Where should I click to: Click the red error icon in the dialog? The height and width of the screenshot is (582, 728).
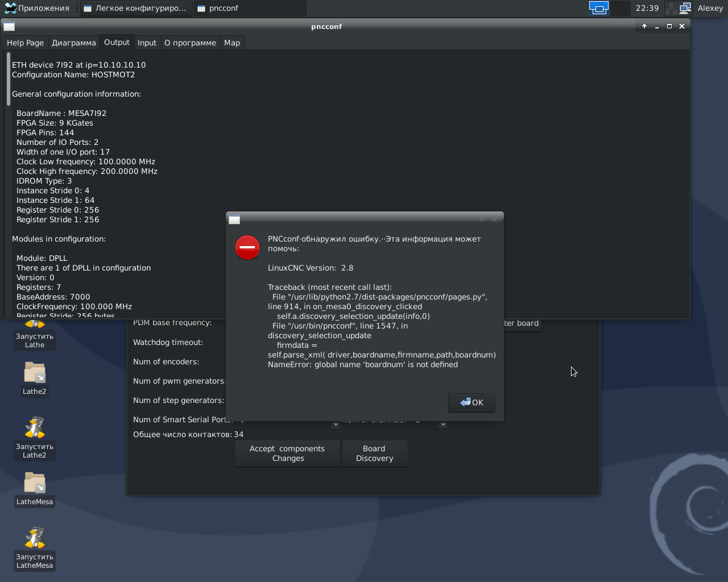click(247, 247)
